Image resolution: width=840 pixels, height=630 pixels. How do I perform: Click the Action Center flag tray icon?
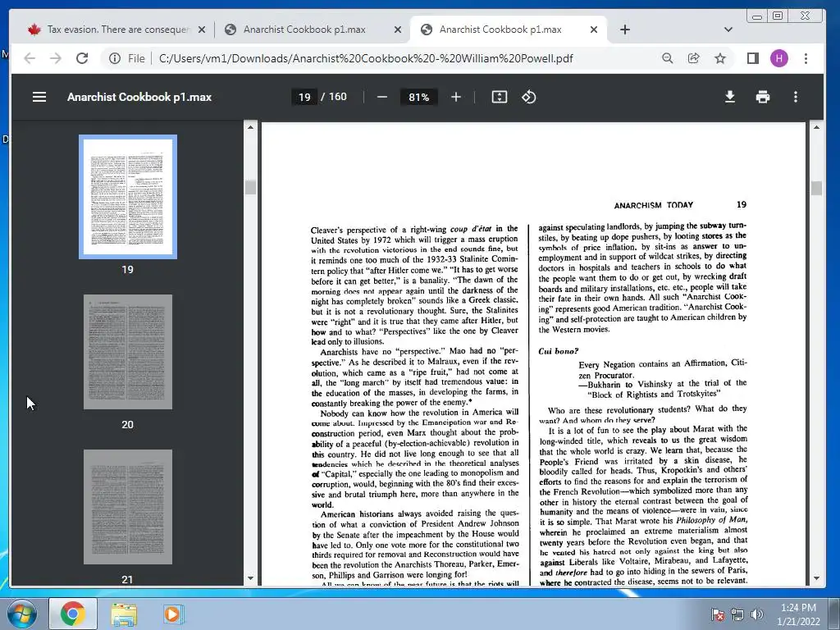[x=717, y=614]
